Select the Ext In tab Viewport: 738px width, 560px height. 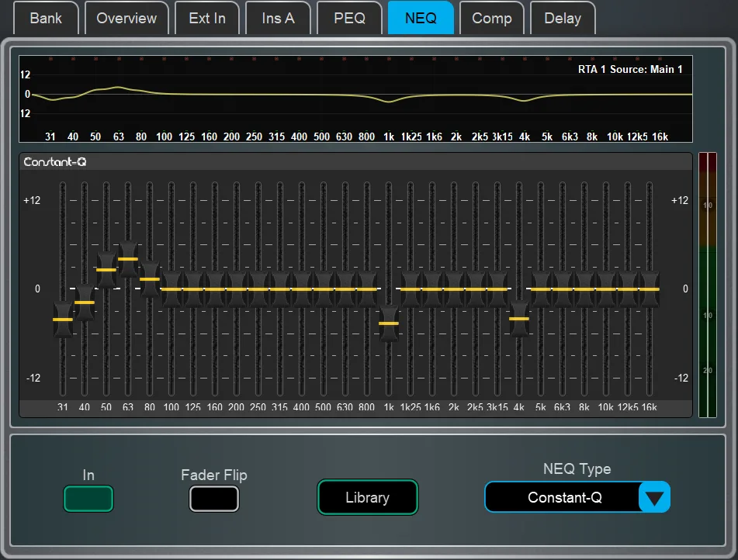207,18
